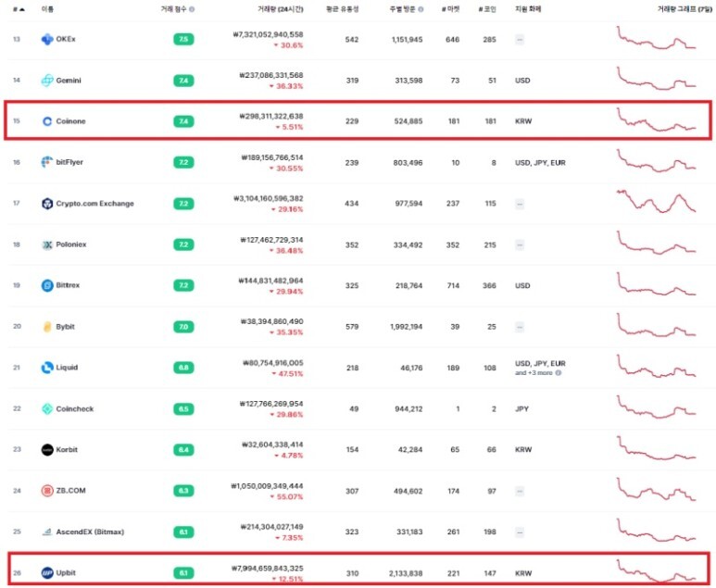The image size is (716, 588).
Task: Click Upbit volume ₩7,994,659,843,325
Action: click(267, 569)
